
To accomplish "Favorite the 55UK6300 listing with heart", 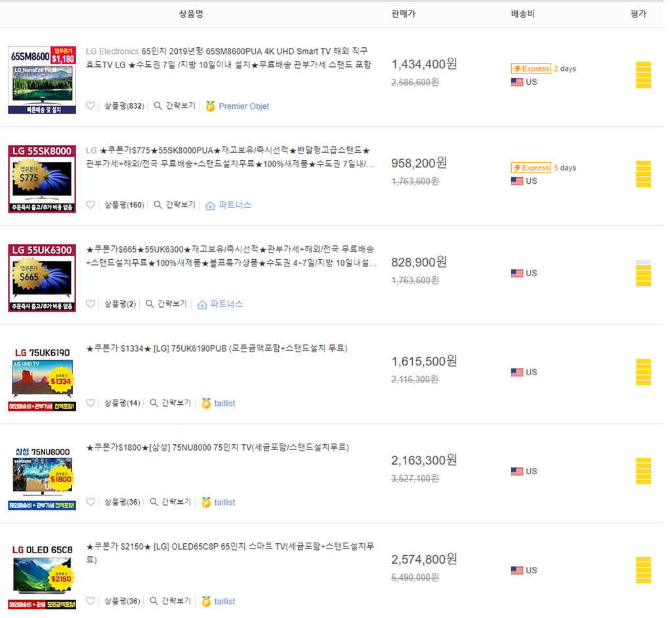I will point(91,304).
